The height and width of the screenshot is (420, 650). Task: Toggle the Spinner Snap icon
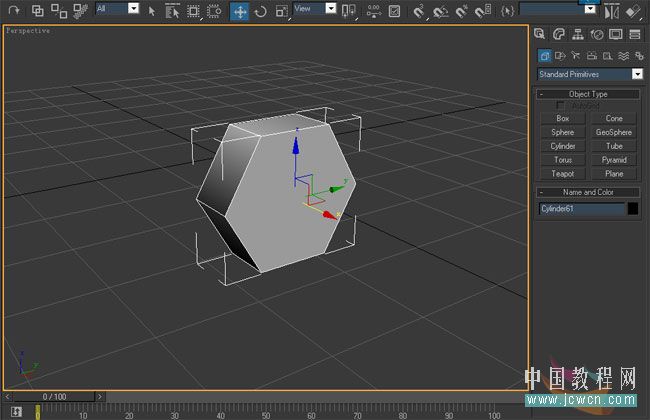click(x=483, y=11)
